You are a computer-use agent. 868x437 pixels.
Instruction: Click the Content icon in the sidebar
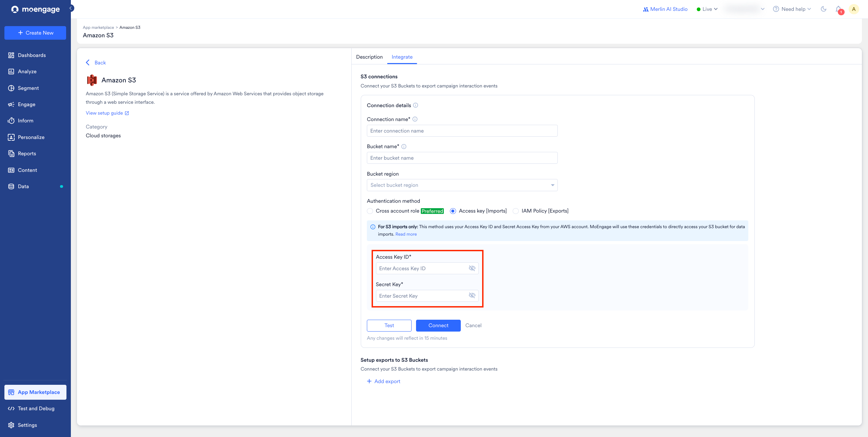[x=11, y=170]
